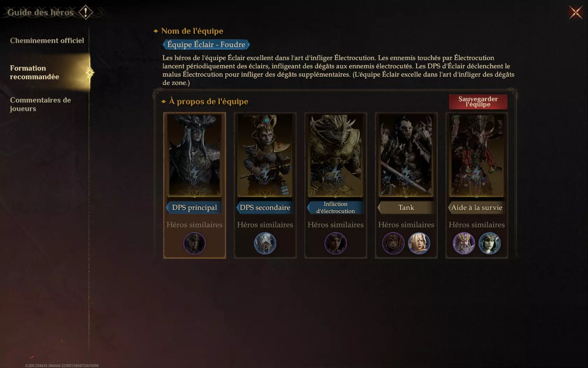This screenshot has width=588, height=368.
Task: Click the exclamation info icon beside Guide des héros
Action: point(85,12)
